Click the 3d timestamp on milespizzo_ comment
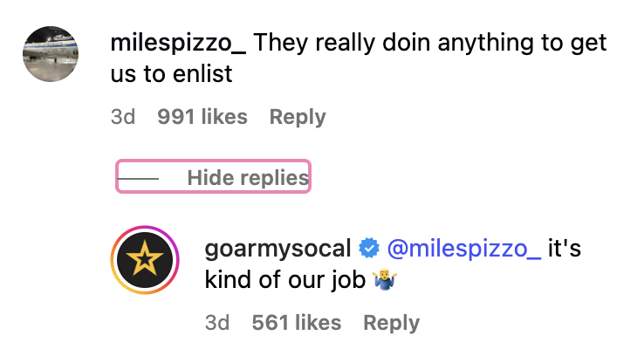Image resolution: width=644 pixels, height=356 pixels. click(123, 117)
